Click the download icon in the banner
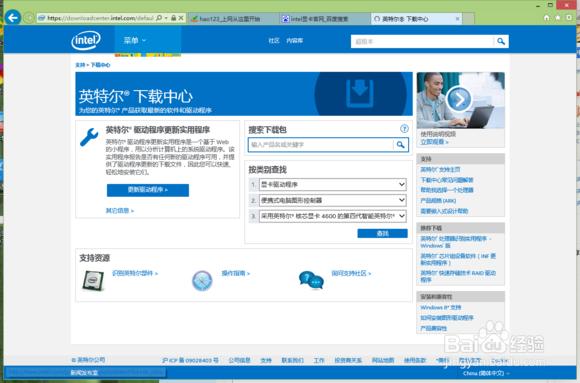580x383 pixels. 360,94
